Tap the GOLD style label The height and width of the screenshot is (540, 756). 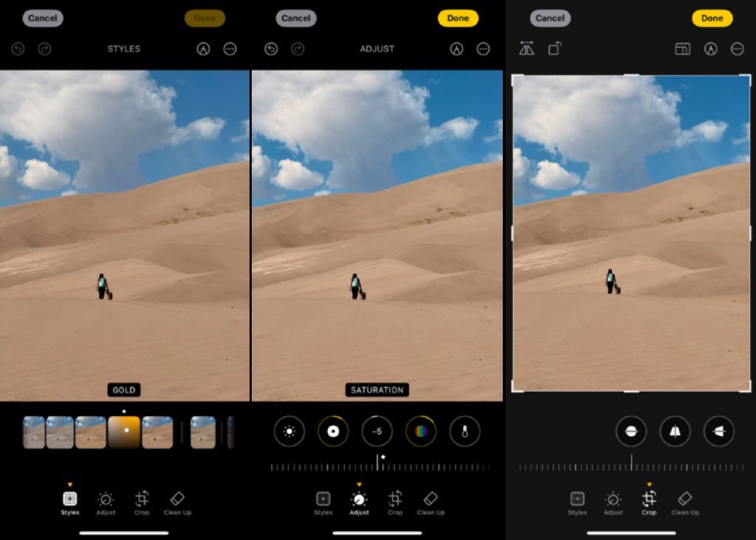124,390
